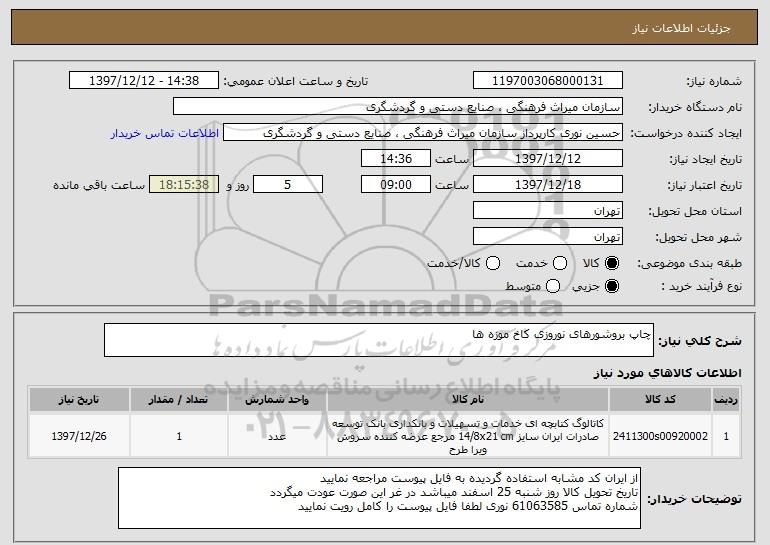Click validity date field 1397/12/18
The height and width of the screenshot is (545, 770).
coord(548,185)
